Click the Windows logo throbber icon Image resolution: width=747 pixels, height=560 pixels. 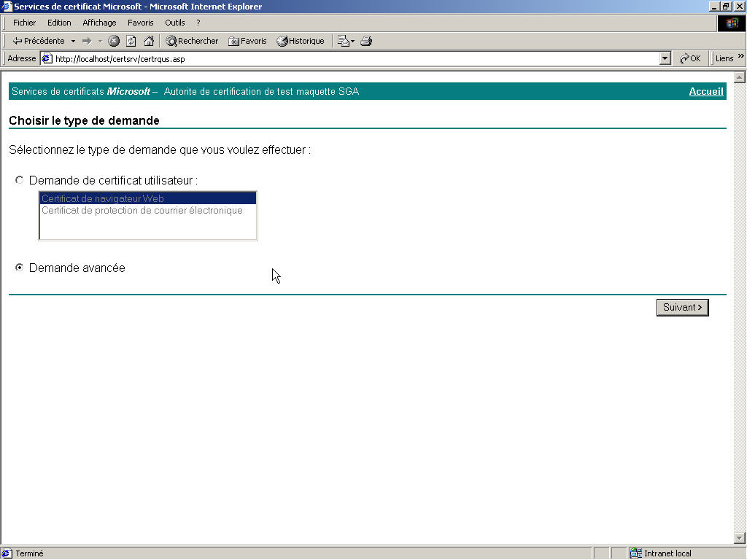click(731, 23)
